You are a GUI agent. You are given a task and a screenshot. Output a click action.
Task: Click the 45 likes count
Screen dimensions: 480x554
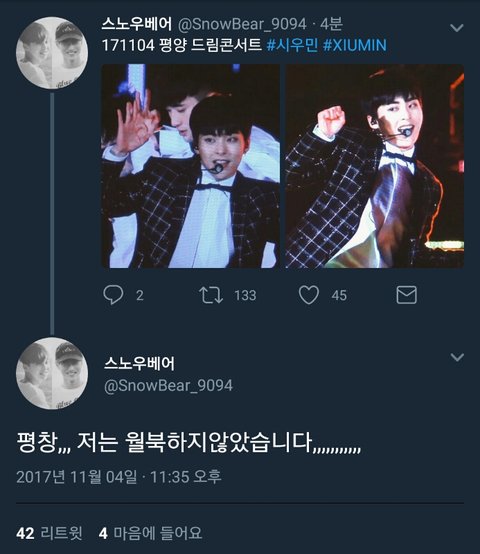point(339,295)
